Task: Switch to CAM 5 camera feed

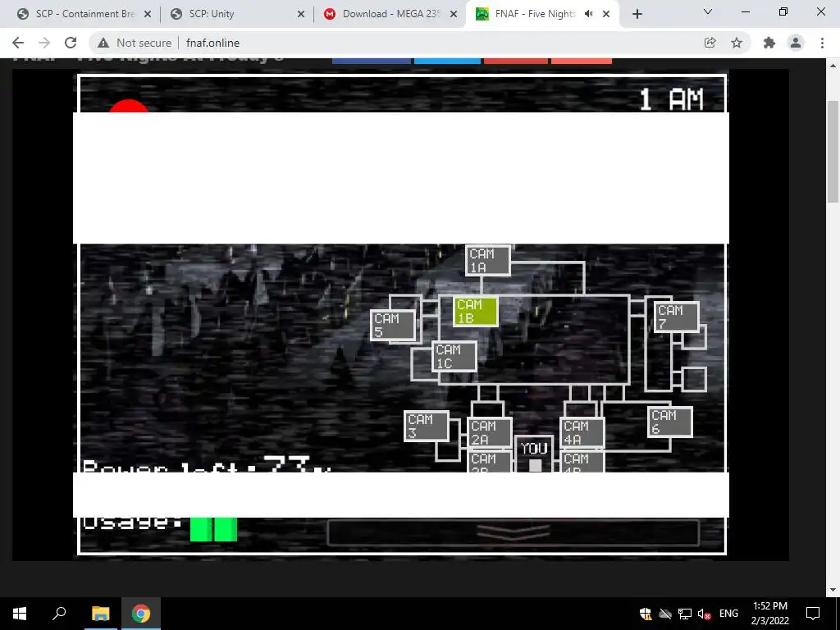Action: (x=393, y=325)
